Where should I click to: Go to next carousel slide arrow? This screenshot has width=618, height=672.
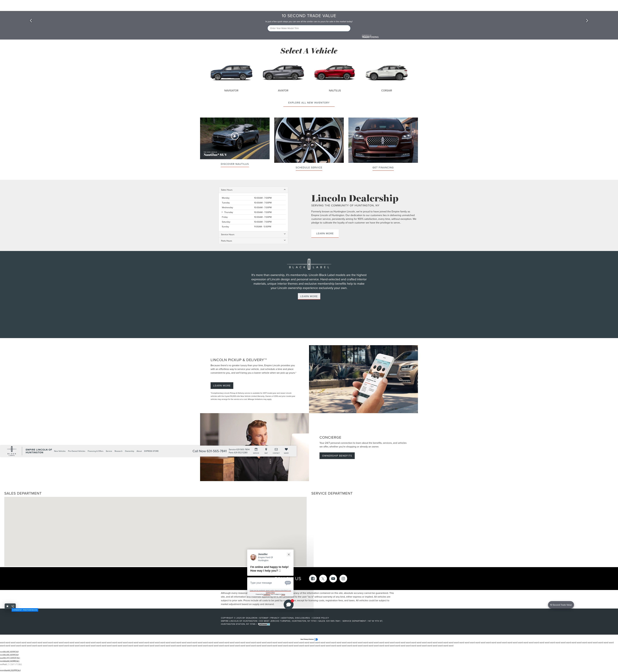587,21
